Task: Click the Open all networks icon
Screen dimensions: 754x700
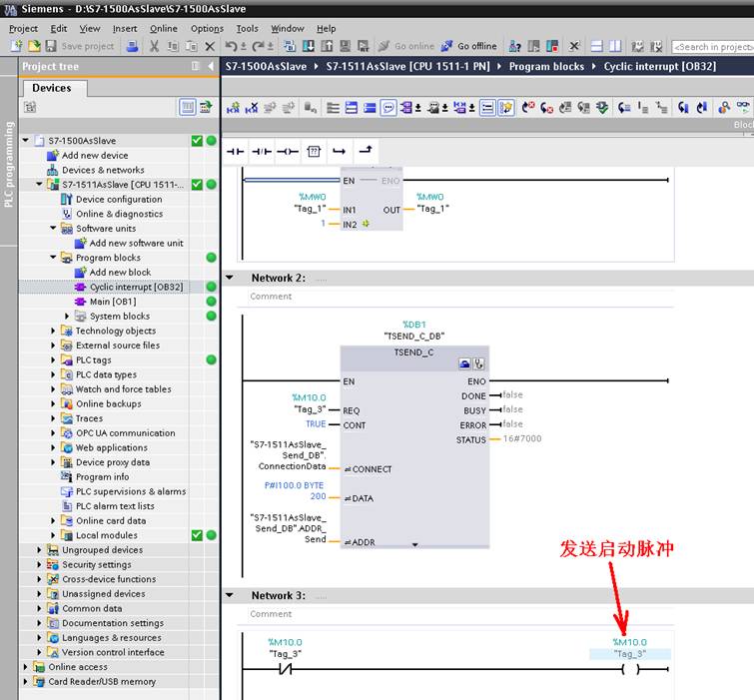Action: (x=352, y=108)
